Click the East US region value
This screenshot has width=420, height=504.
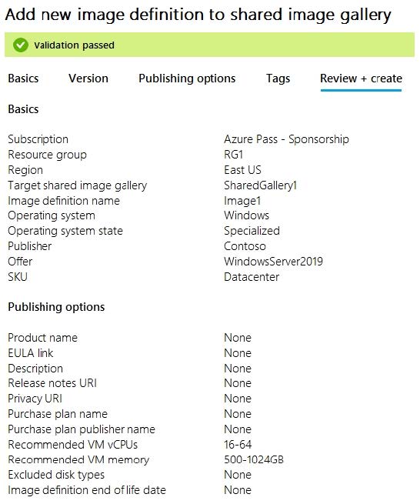coord(242,170)
